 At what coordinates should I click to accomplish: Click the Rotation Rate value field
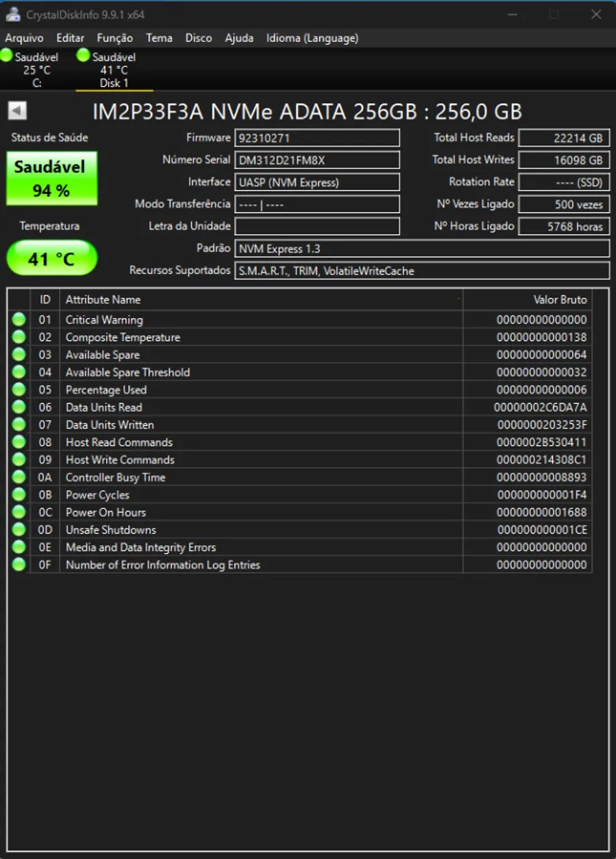pos(564,182)
